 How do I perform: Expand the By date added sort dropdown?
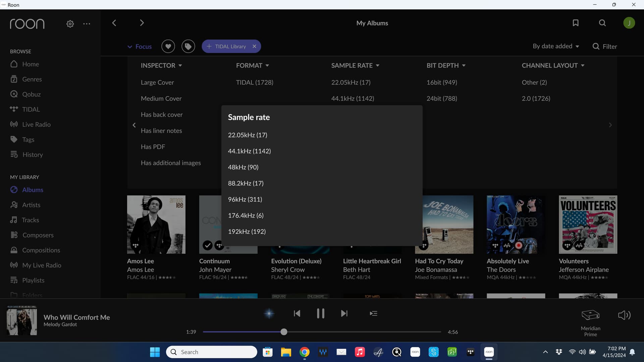coord(556,46)
